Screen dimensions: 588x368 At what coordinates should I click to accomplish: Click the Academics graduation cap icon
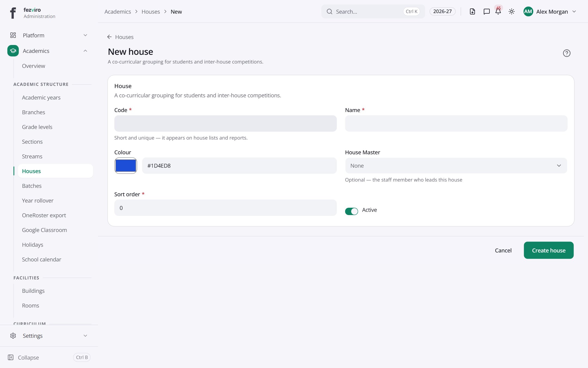click(13, 51)
